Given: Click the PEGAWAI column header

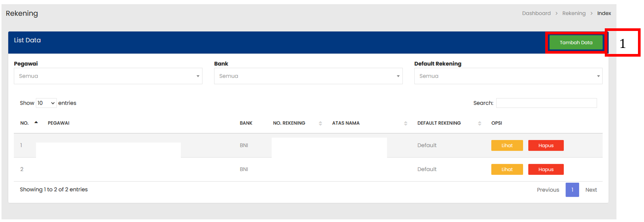Looking at the screenshot, I should point(58,123).
